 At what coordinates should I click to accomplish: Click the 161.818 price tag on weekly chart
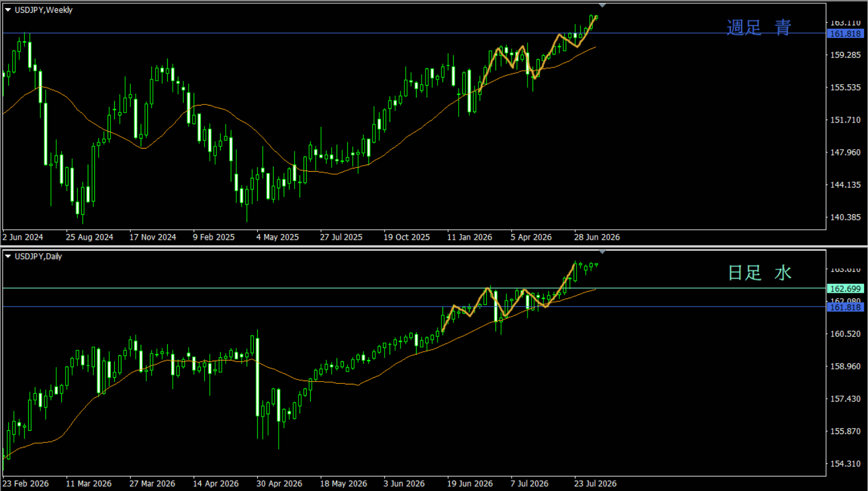845,34
